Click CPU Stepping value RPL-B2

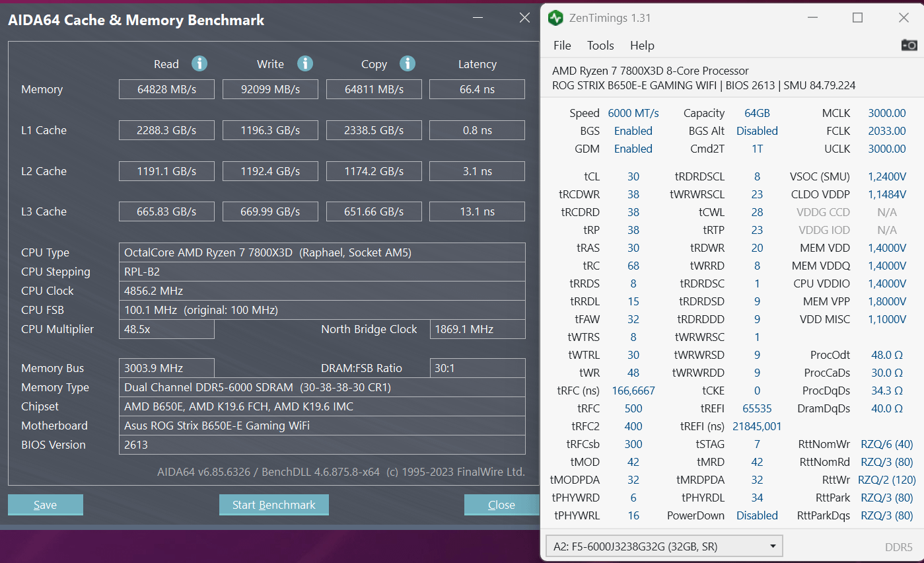(x=322, y=272)
